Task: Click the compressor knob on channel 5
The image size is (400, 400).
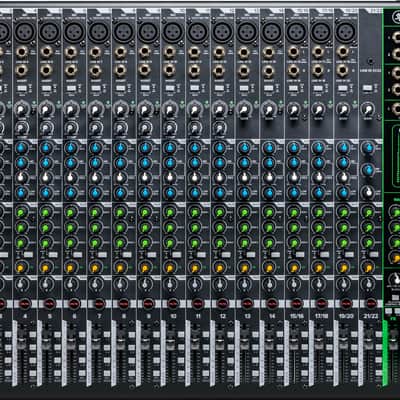Action: 46,128
